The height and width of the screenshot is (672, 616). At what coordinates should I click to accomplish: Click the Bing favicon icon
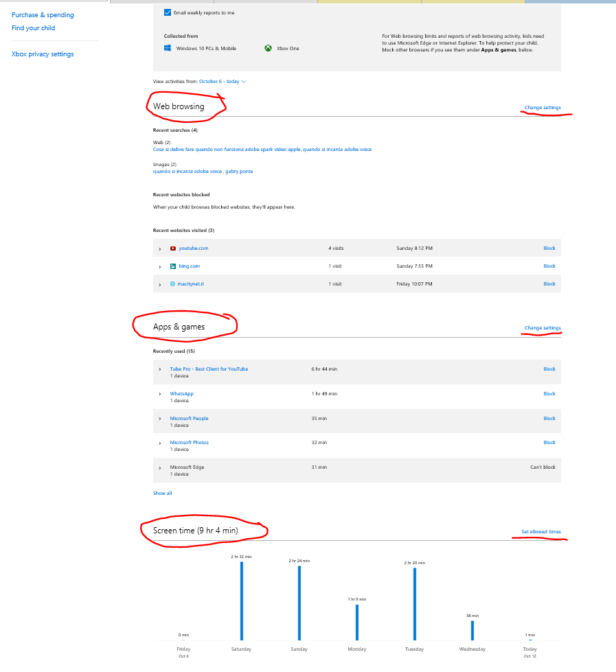click(x=173, y=266)
